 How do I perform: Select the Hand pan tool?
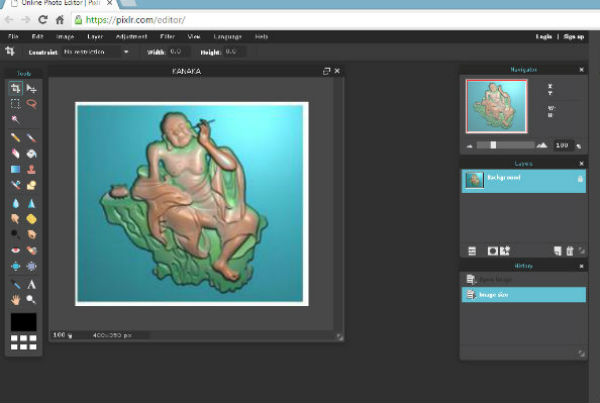(15, 300)
